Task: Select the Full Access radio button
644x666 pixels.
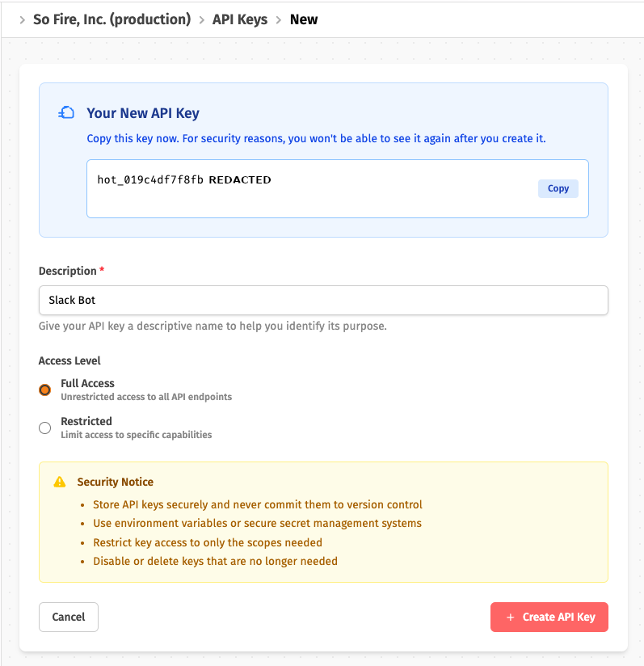Action: (45, 390)
